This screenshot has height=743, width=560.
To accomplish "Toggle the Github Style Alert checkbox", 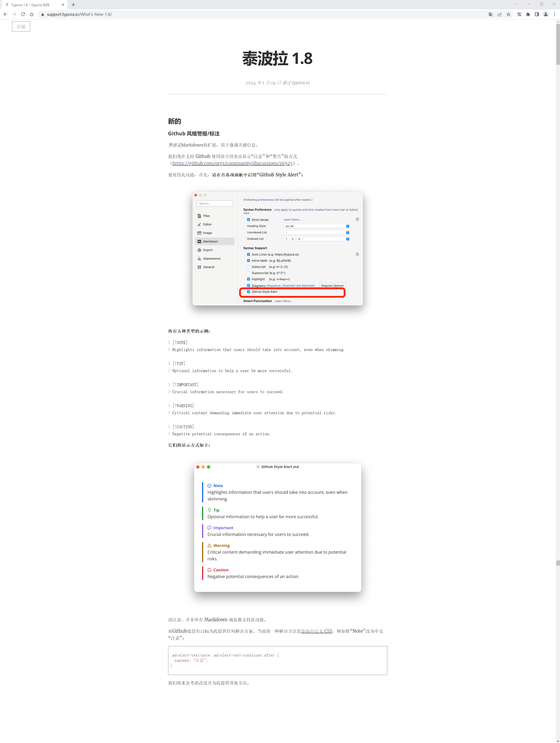I will (249, 292).
